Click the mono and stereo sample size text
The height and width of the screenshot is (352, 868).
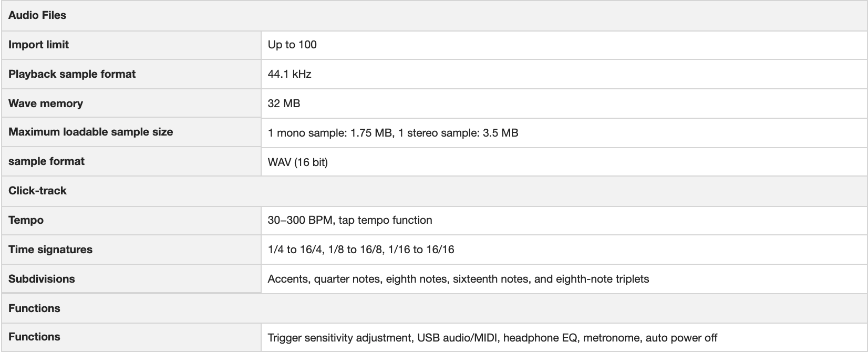[x=392, y=133]
